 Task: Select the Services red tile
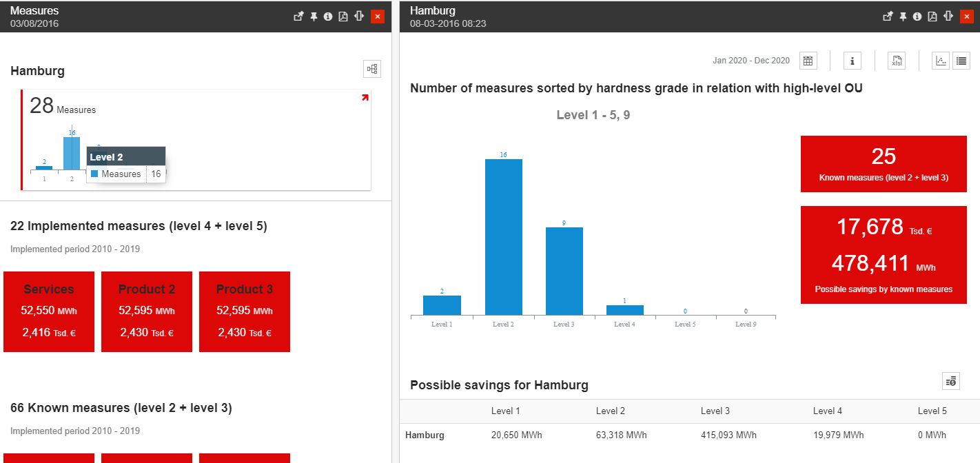point(49,311)
